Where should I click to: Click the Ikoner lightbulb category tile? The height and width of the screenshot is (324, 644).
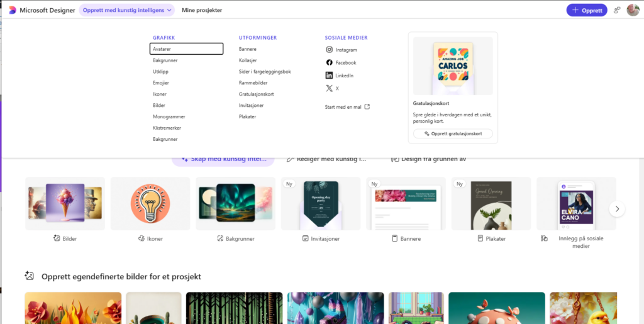click(x=150, y=203)
